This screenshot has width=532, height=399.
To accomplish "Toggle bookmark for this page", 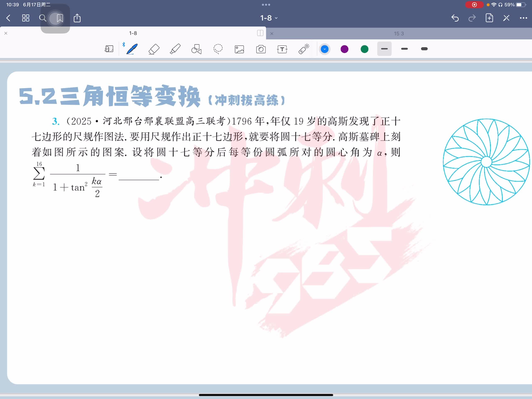I will point(60,18).
